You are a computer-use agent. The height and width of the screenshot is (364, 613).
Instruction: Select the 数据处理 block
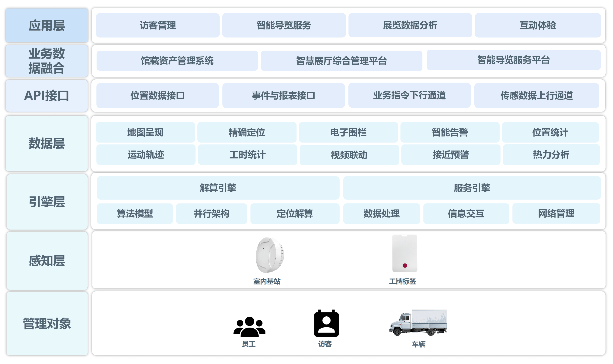[x=382, y=213]
